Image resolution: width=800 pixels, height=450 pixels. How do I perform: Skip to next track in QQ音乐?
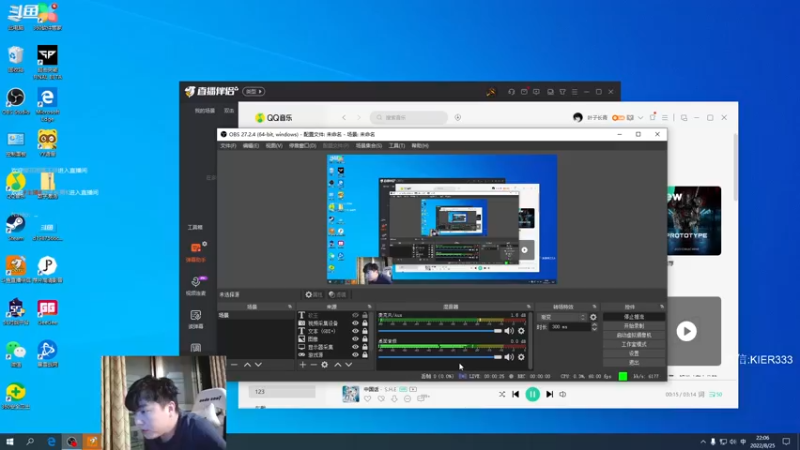tap(549, 394)
